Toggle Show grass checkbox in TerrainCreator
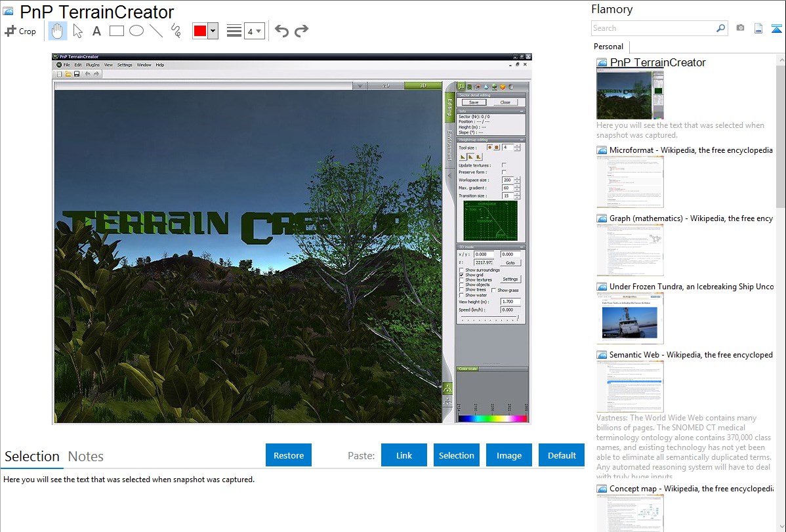The width and height of the screenshot is (786, 532). [493, 291]
